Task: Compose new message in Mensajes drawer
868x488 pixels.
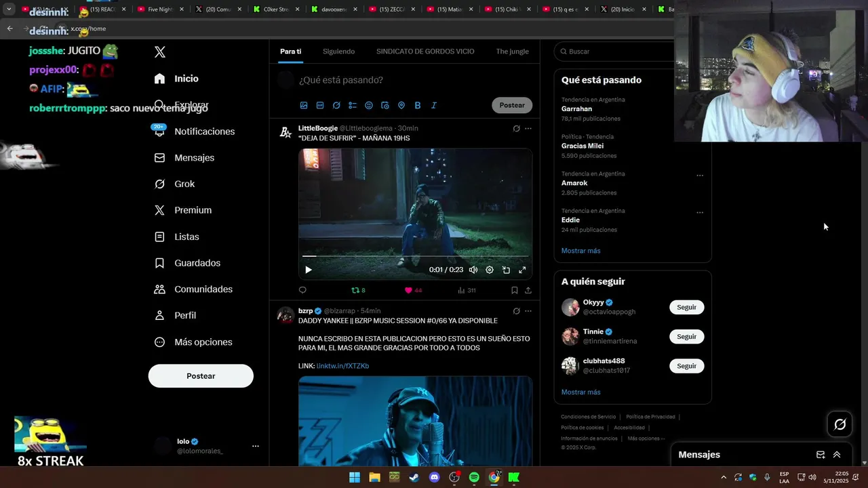Action: 821,455
